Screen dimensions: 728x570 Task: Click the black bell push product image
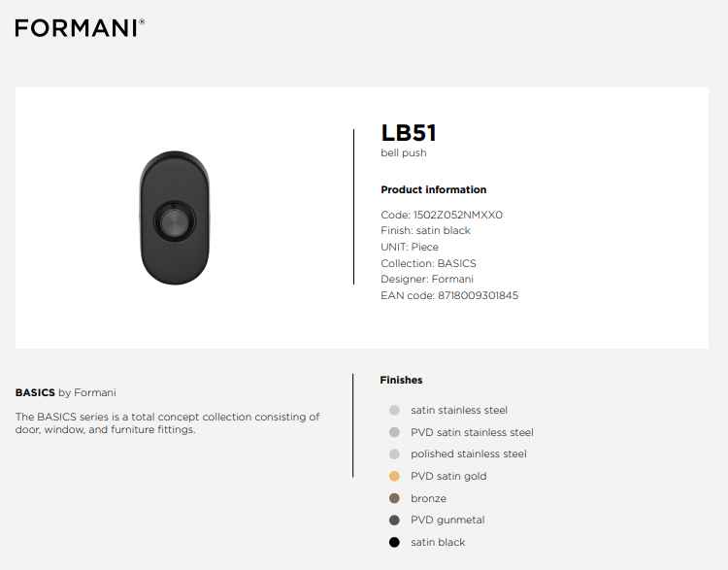(x=175, y=218)
